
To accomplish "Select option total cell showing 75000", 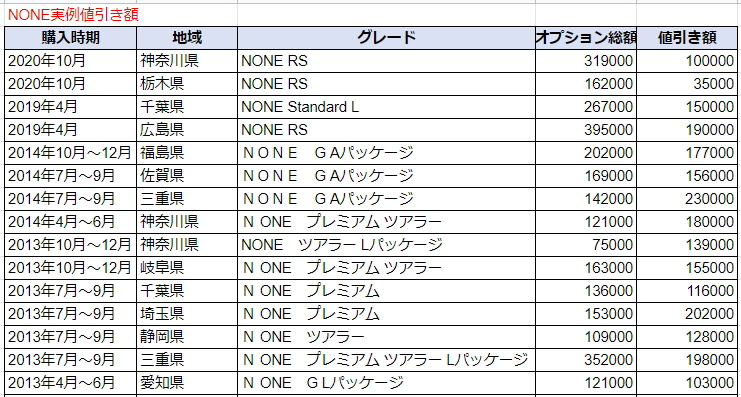I will point(586,245).
